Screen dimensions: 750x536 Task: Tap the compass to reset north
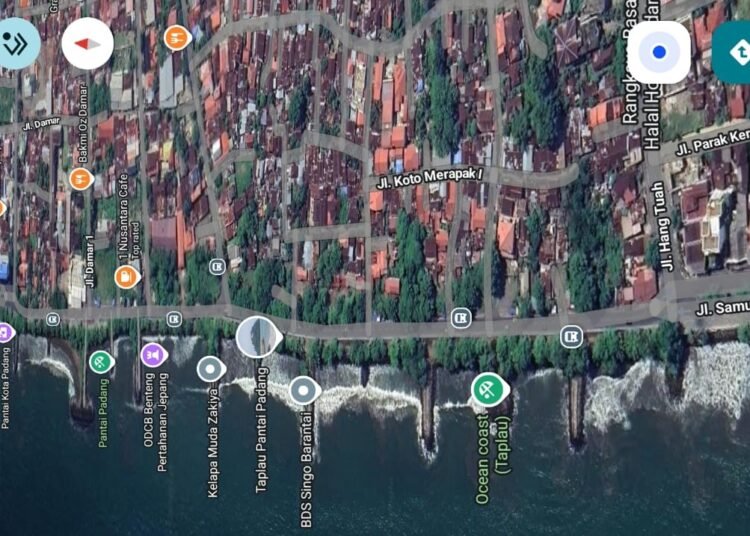click(x=87, y=45)
